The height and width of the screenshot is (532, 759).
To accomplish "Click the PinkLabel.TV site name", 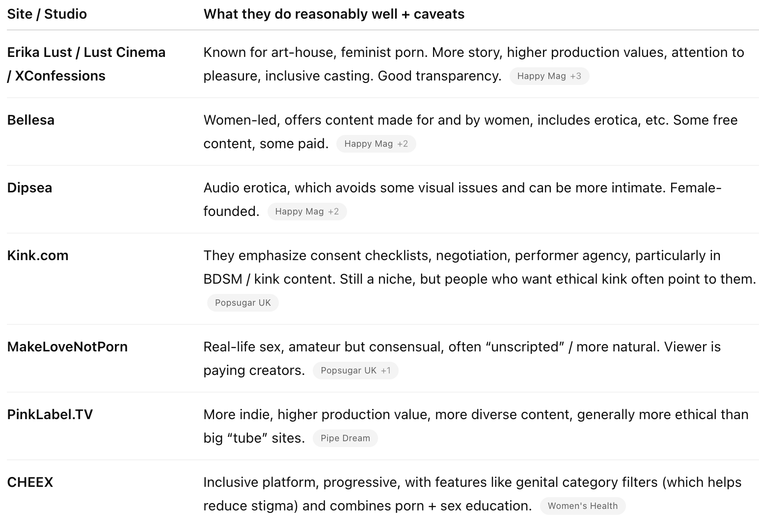I will [50, 414].
